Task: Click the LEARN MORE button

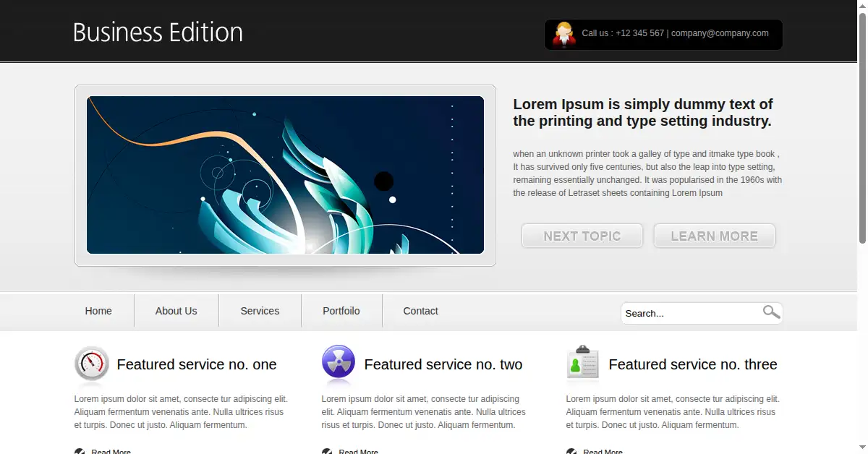Action: (x=715, y=236)
